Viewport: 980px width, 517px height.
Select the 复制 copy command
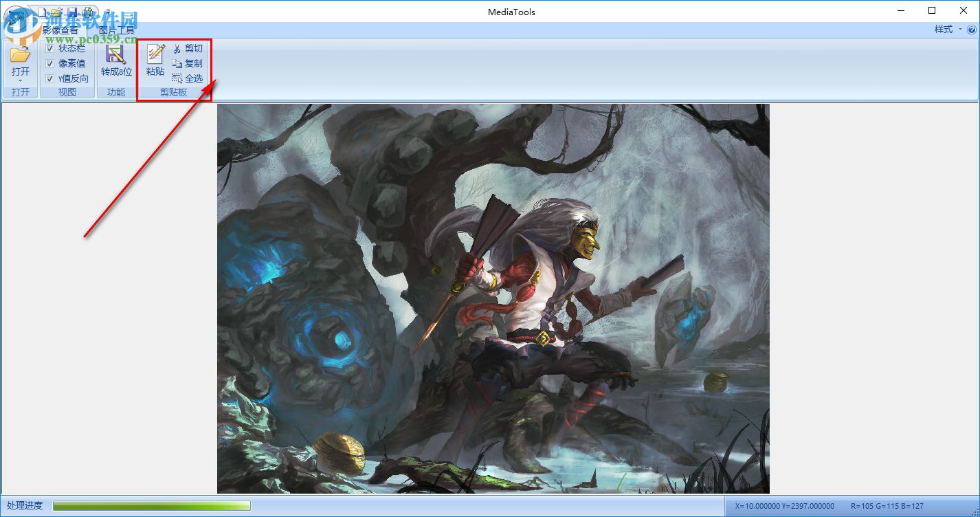tap(188, 63)
